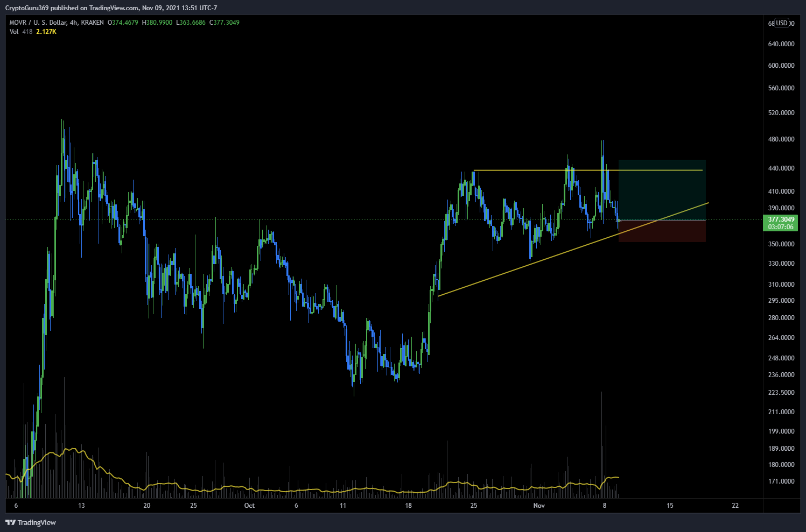Click the 440.0000 price axis label
The width and height of the screenshot is (806, 532).
781,168
